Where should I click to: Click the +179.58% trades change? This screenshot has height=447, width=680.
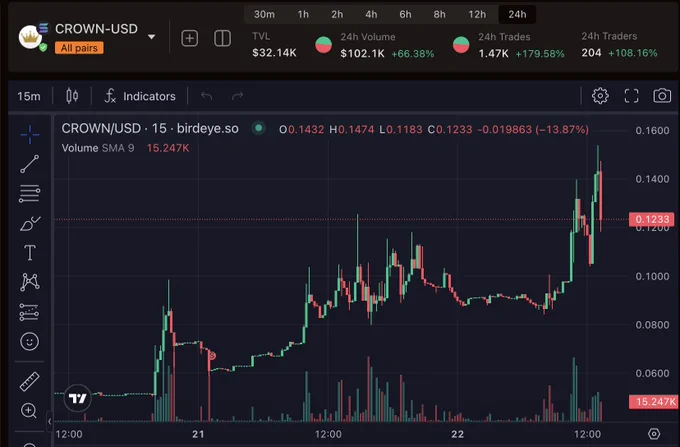pyautogui.click(x=540, y=54)
